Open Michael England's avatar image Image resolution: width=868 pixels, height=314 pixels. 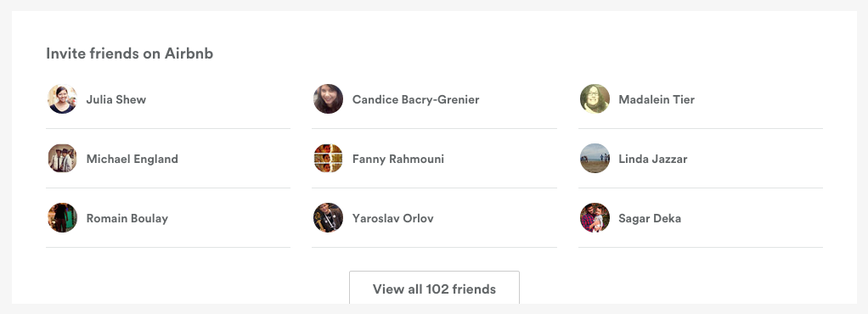(x=62, y=158)
